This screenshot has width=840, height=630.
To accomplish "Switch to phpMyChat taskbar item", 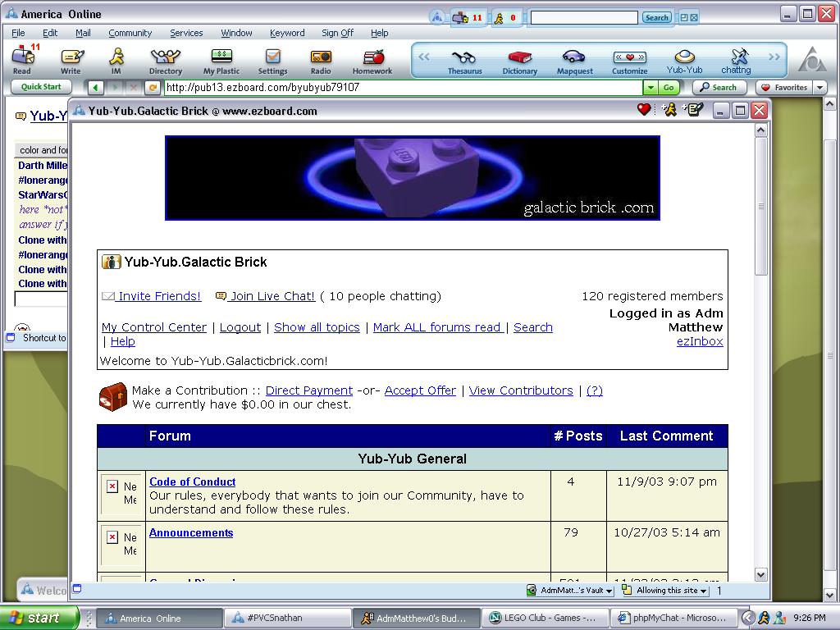I will pos(674,618).
